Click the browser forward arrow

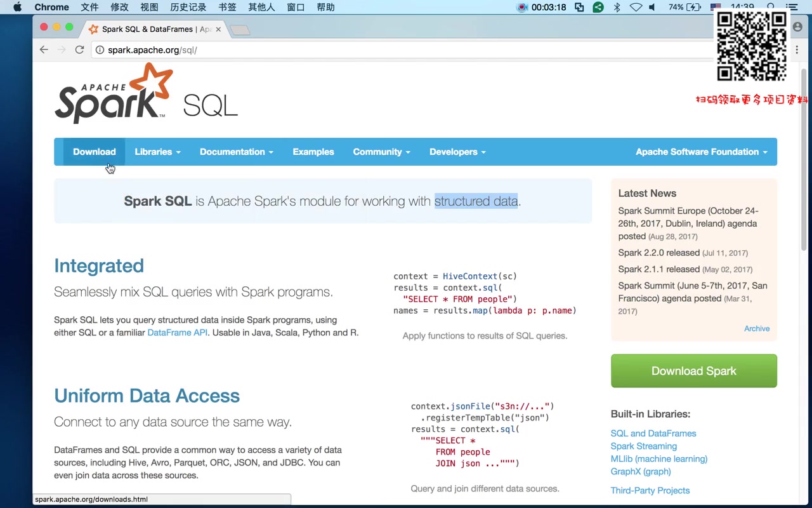click(62, 50)
